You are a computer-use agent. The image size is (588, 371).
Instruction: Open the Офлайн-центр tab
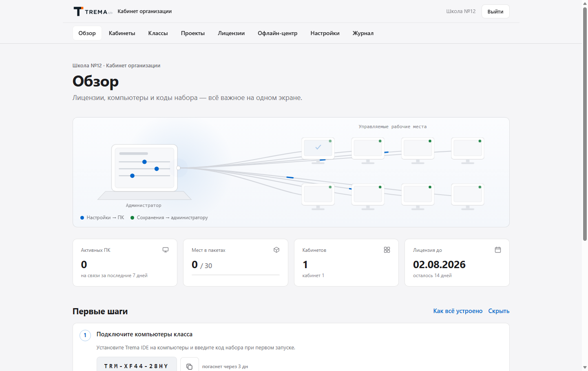(278, 33)
